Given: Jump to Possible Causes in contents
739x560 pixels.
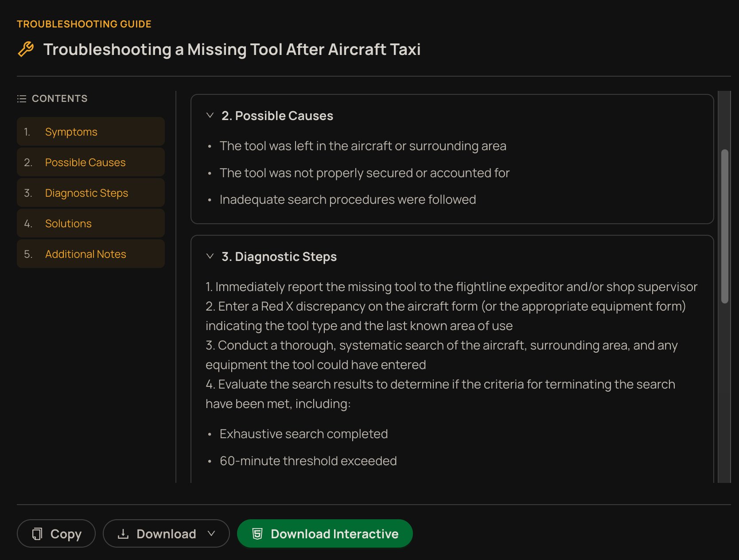Looking at the screenshot, I should tap(91, 162).
